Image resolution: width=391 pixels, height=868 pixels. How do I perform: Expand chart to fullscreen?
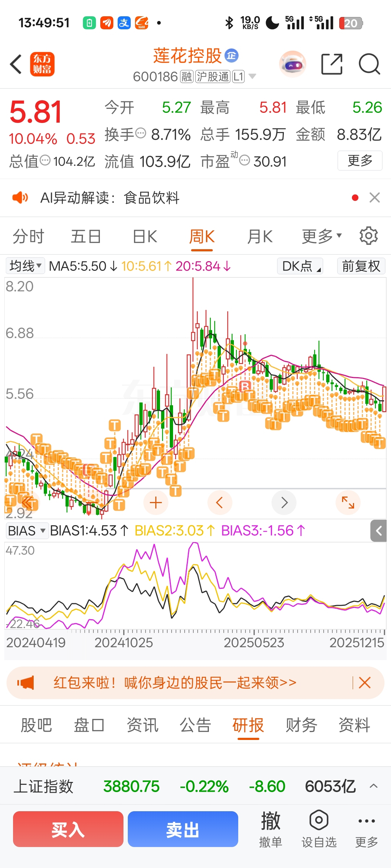click(x=348, y=503)
